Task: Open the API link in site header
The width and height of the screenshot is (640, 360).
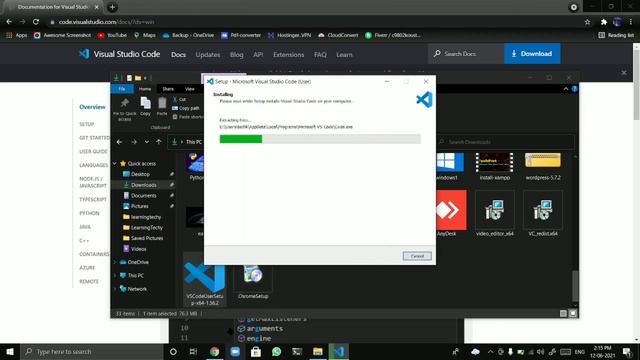Action: tap(258, 54)
